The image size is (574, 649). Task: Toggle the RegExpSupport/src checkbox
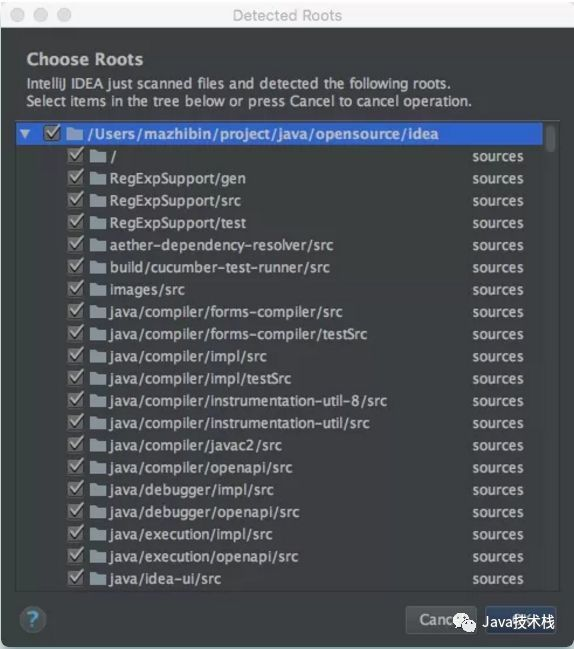pyautogui.click(x=76, y=200)
